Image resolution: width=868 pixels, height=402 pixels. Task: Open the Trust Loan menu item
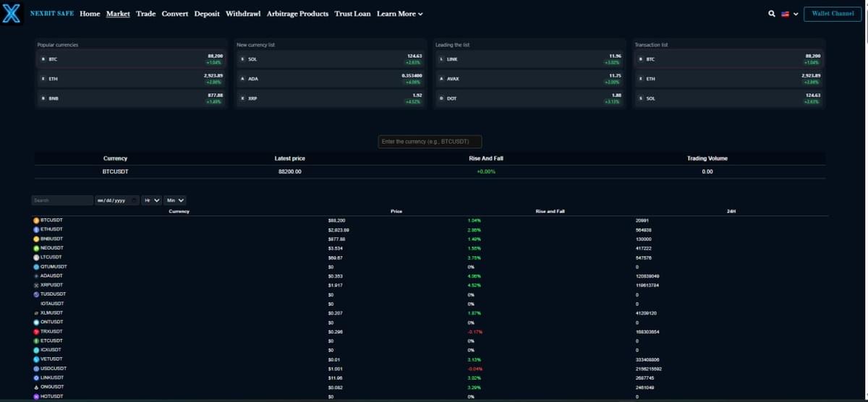(x=352, y=14)
